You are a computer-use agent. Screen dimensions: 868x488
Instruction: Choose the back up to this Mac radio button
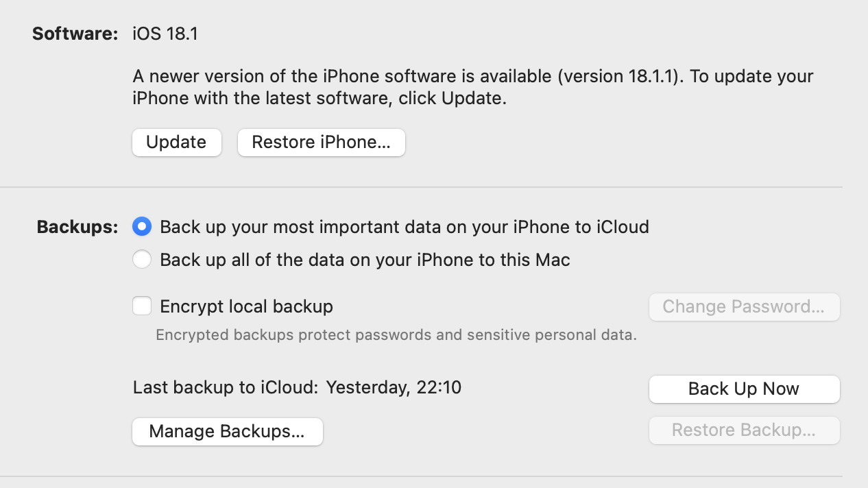point(142,260)
